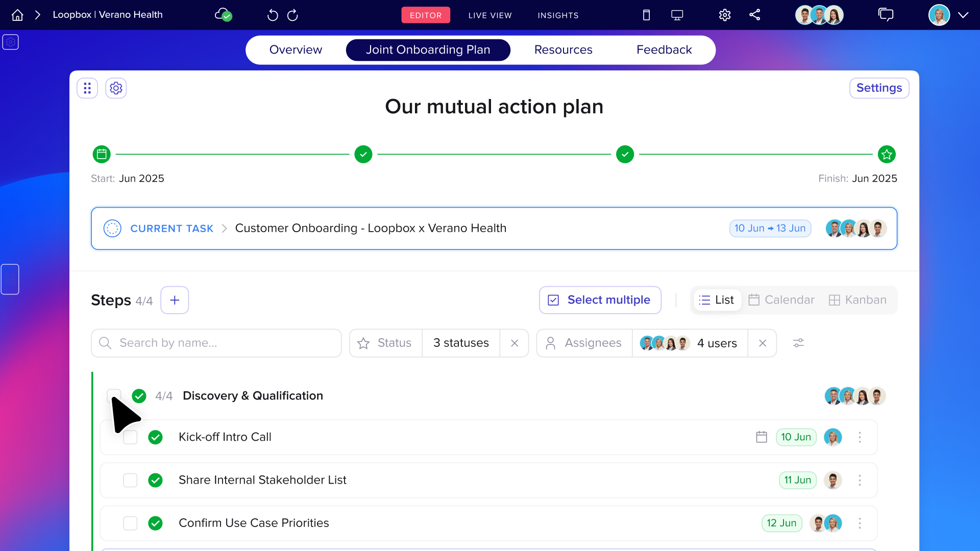Open the share icon in header
The width and height of the screenshot is (980, 551).
pos(755,15)
